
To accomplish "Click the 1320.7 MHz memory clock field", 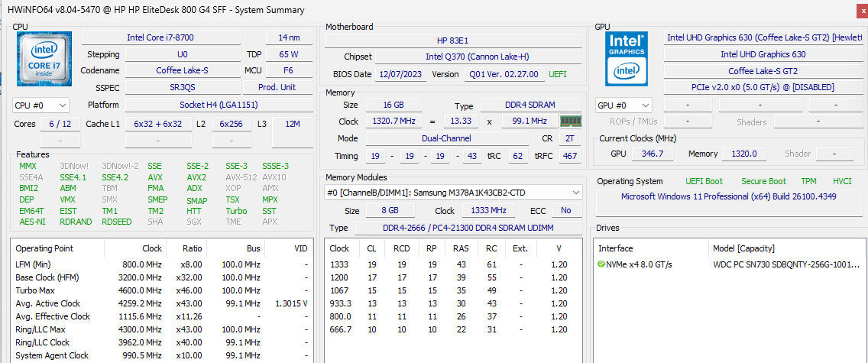I will click(x=394, y=122).
